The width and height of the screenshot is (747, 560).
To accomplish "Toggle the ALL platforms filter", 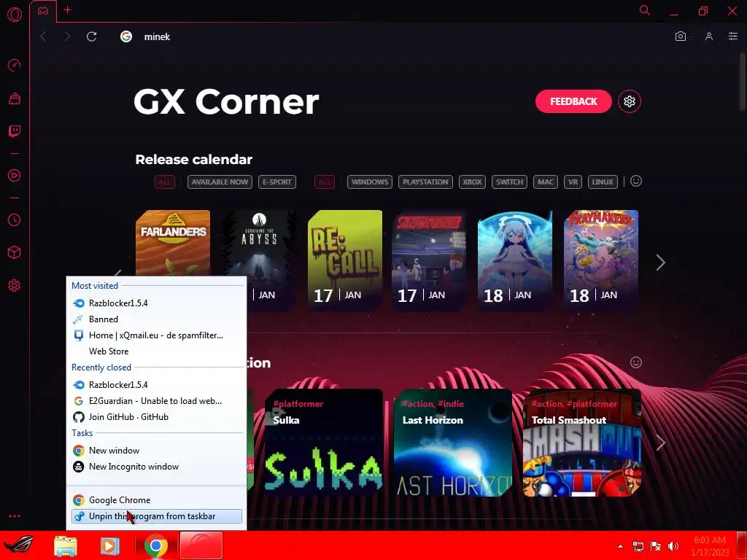I will (325, 182).
